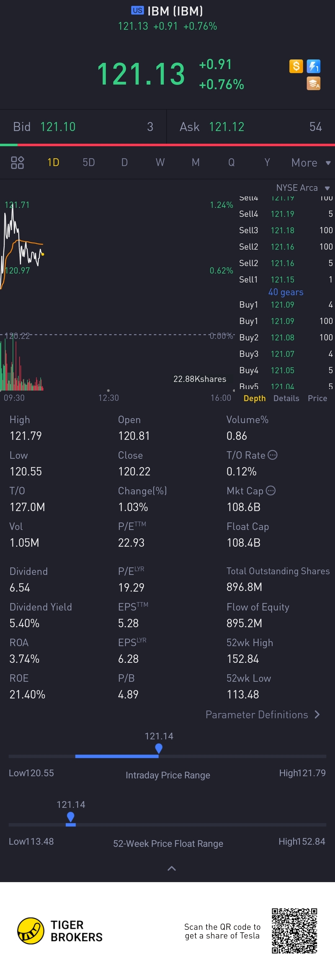Image resolution: width=335 pixels, height=980 pixels.
Task: Tap the Tiger Brokers logo
Action: coord(60,931)
